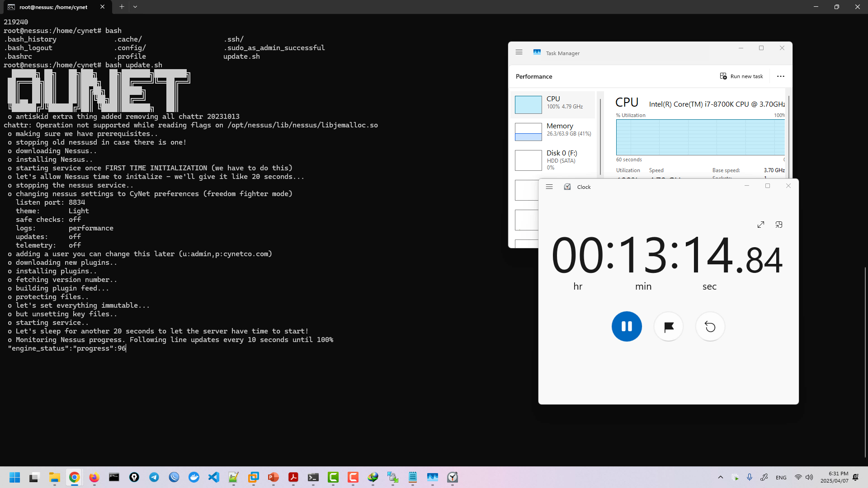Viewport: 868px width, 488px height.
Task: Expand stopwatch to full view
Action: click(x=761, y=225)
